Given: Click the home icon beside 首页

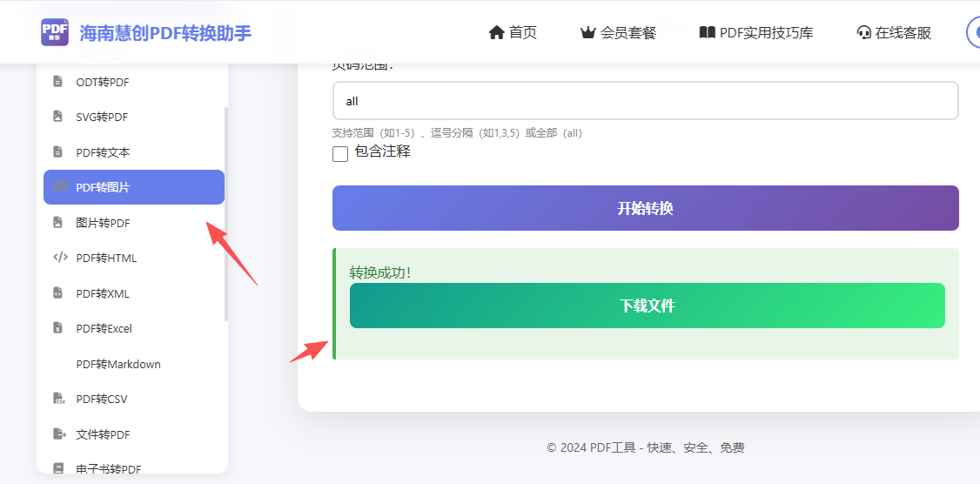Looking at the screenshot, I should coord(496,32).
